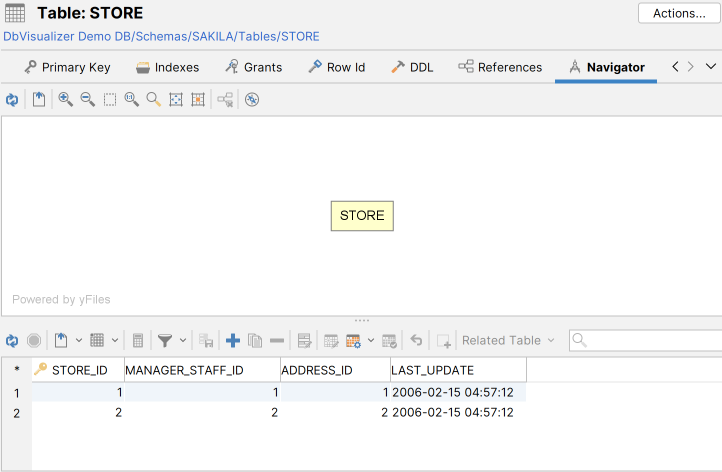This screenshot has height=472, width=722.
Task: Open the Grants tab
Action: point(254,67)
